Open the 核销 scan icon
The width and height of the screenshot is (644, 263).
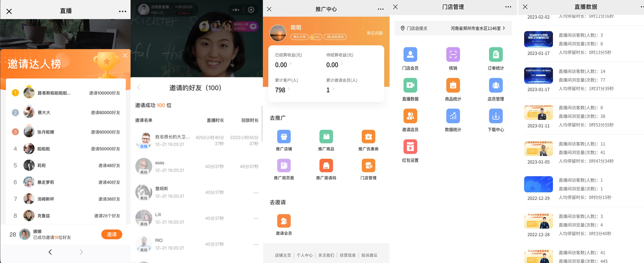point(453,55)
